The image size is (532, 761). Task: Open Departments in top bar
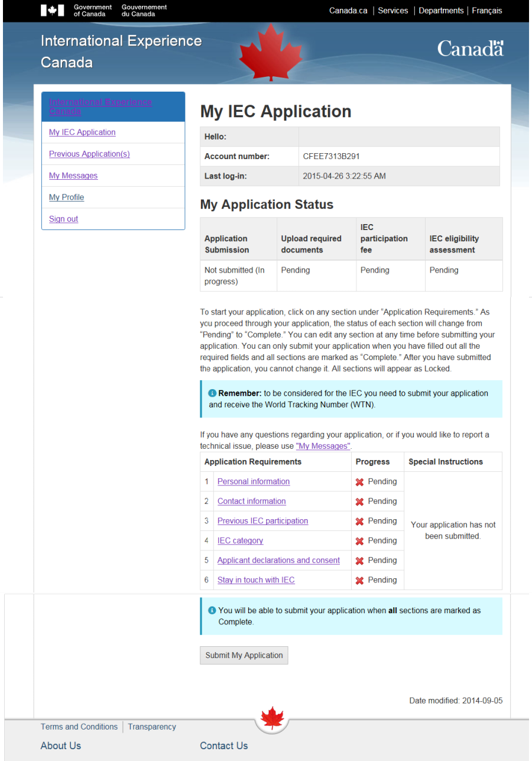click(441, 11)
